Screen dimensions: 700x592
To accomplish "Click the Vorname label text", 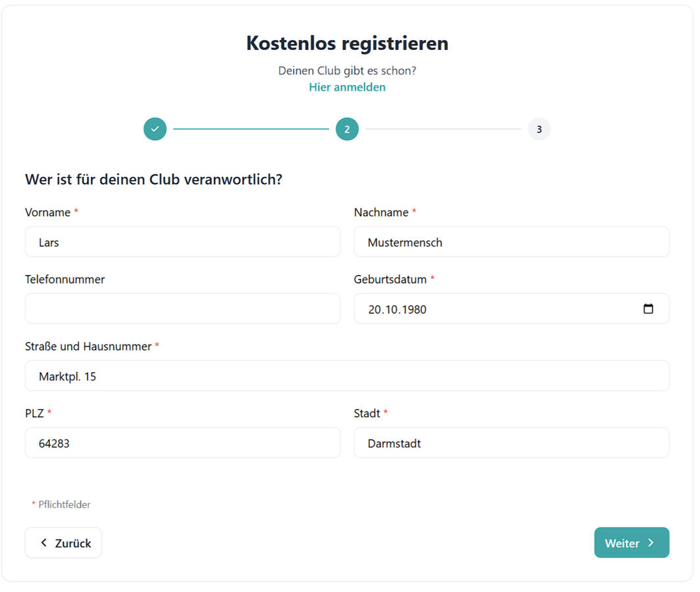I will click(x=47, y=212).
